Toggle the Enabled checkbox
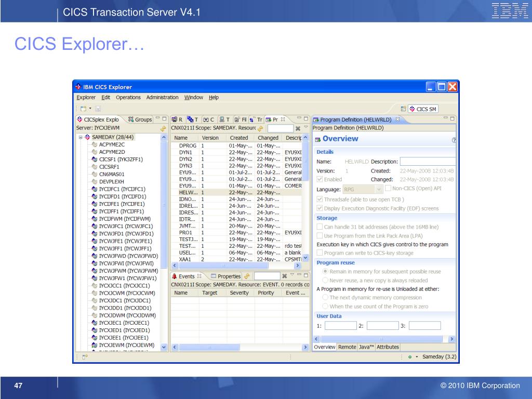This screenshot has width=532, height=399. pos(320,179)
